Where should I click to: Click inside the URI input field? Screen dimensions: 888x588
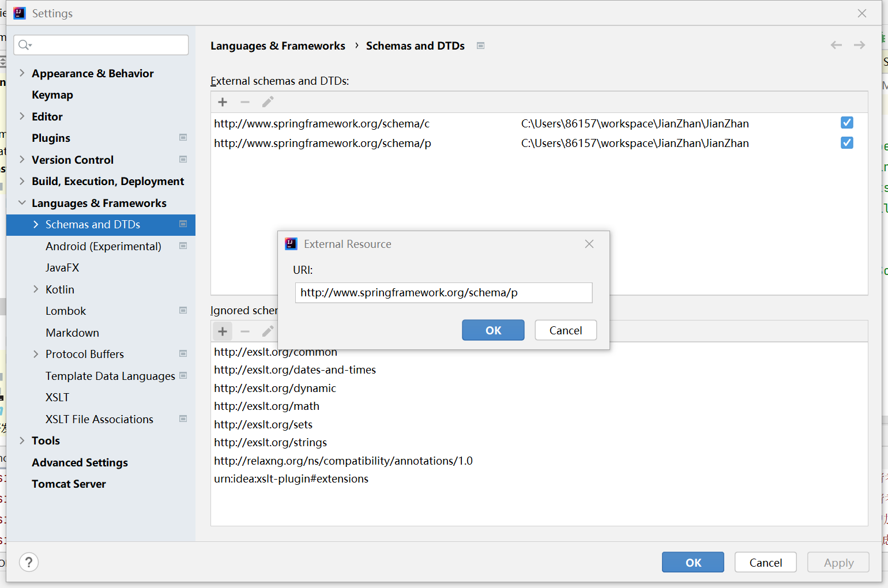point(443,292)
